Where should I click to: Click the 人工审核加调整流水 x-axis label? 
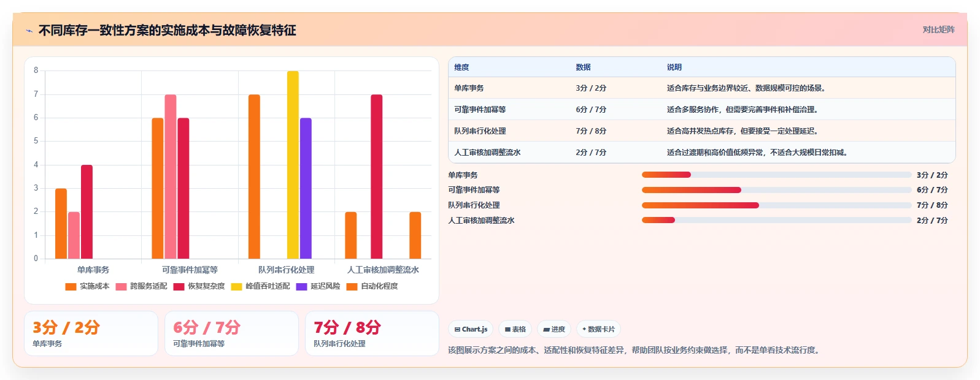pos(383,270)
